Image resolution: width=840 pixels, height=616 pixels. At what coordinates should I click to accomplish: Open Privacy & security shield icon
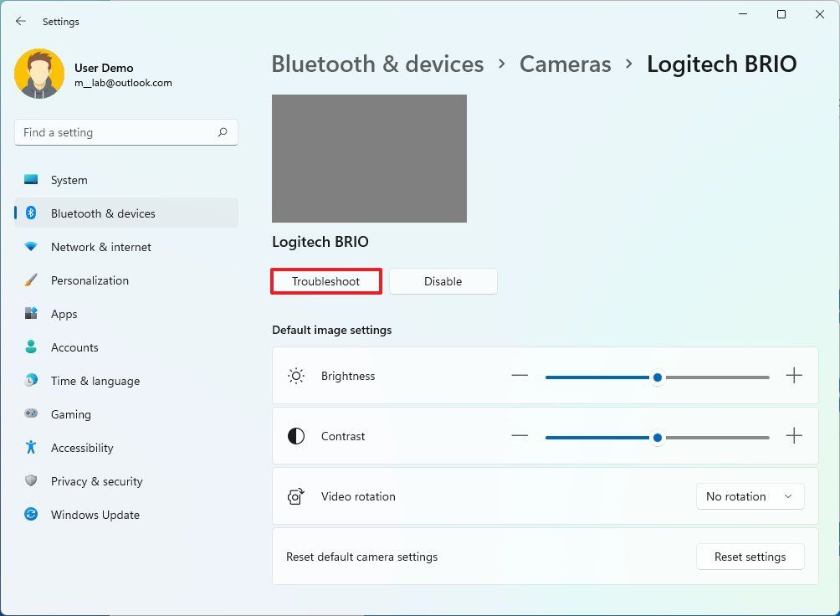tap(34, 481)
